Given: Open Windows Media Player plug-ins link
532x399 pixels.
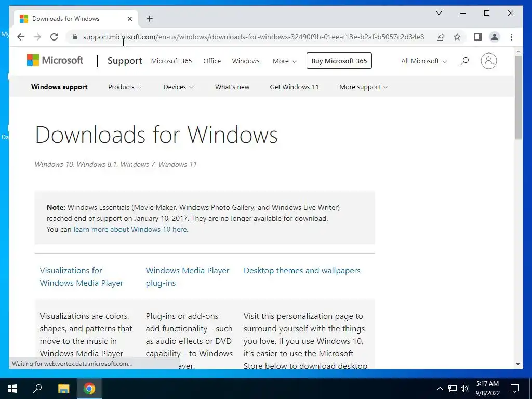Looking at the screenshot, I should [x=187, y=276].
